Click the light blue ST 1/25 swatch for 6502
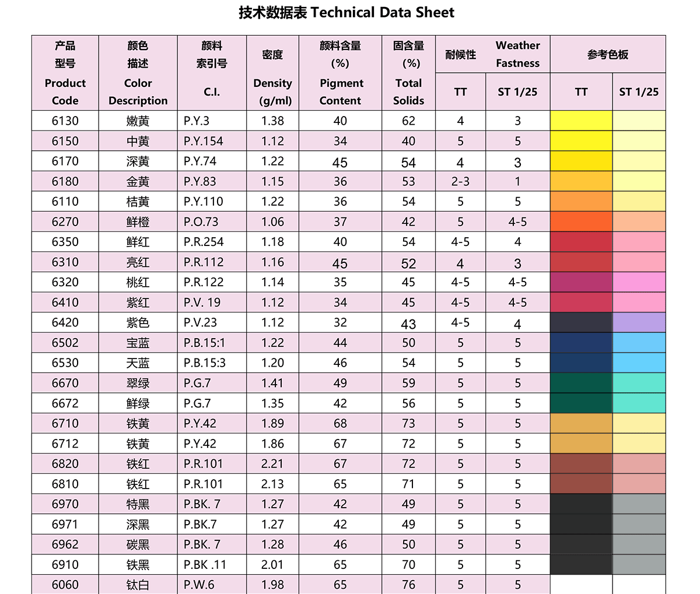This screenshot has height=594, width=700. [x=639, y=343]
